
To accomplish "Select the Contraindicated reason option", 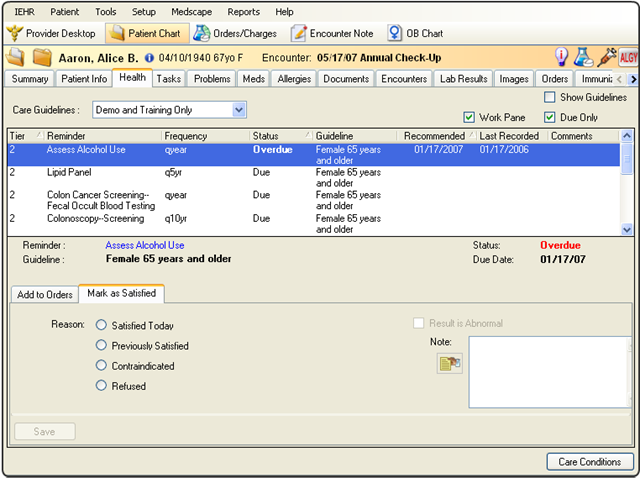I will pos(101,365).
